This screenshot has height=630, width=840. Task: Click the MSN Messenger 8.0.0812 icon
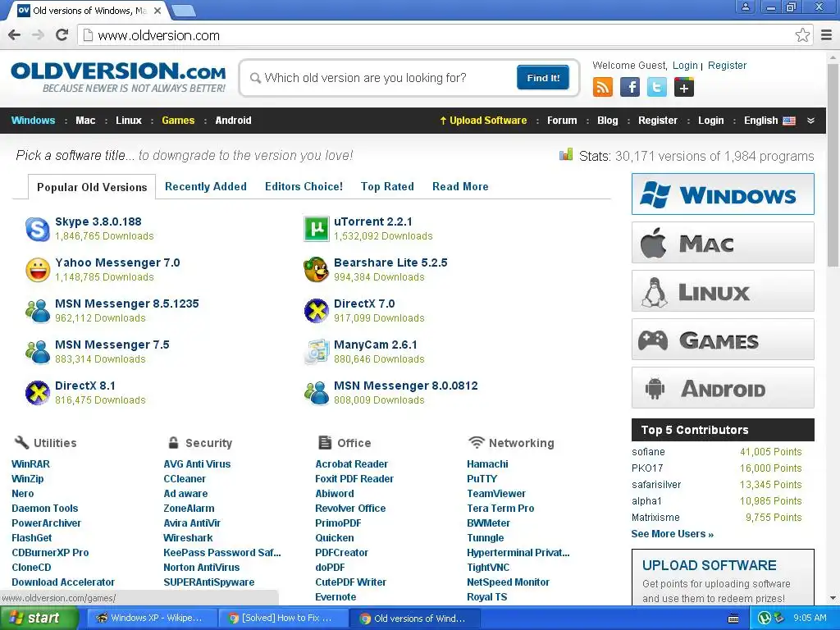316,393
